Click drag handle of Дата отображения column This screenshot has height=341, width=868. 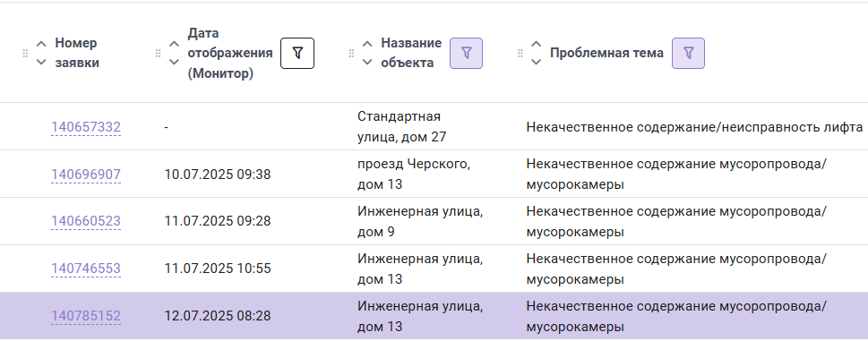pos(158,54)
